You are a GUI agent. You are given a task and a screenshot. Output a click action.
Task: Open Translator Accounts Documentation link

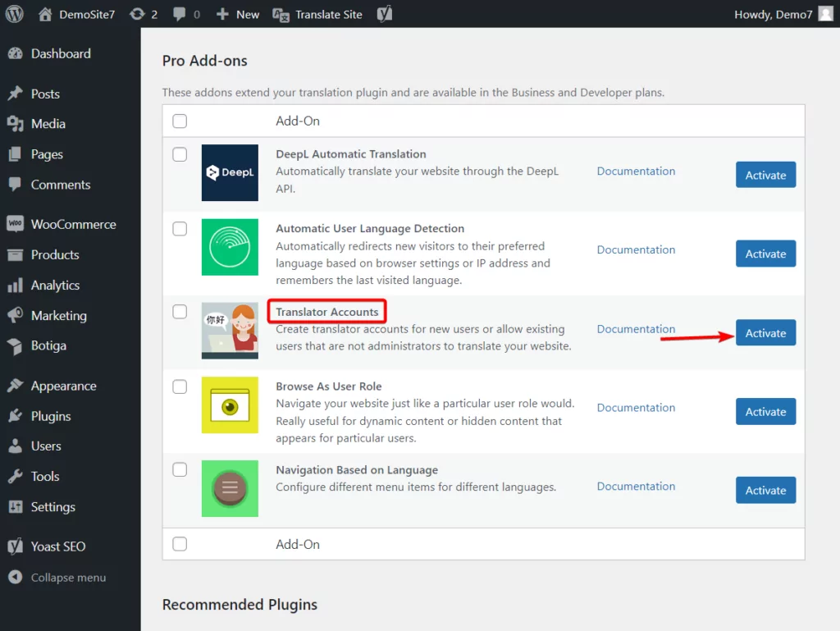[x=636, y=329]
